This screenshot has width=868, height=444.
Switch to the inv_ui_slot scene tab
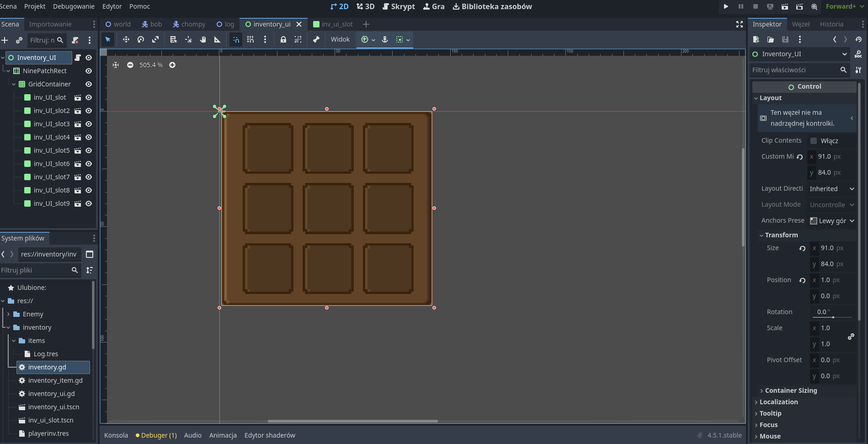pyautogui.click(x=333, y=24)
